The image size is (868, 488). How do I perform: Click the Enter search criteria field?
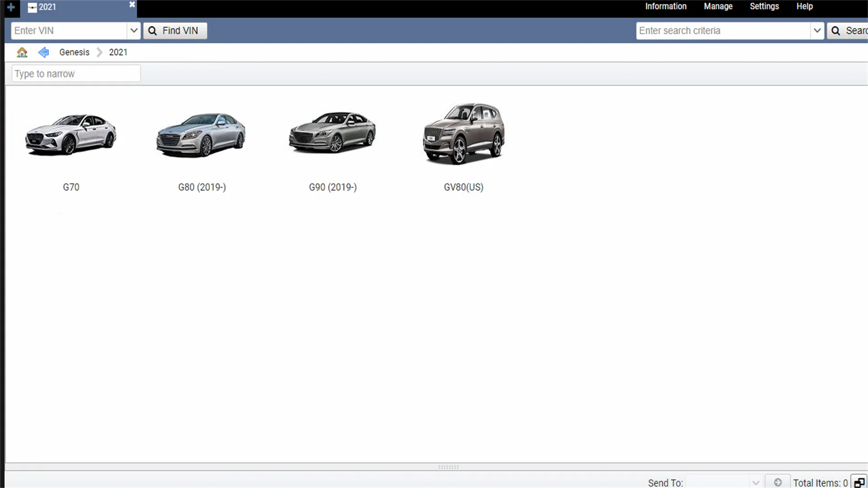pos(723,31)
